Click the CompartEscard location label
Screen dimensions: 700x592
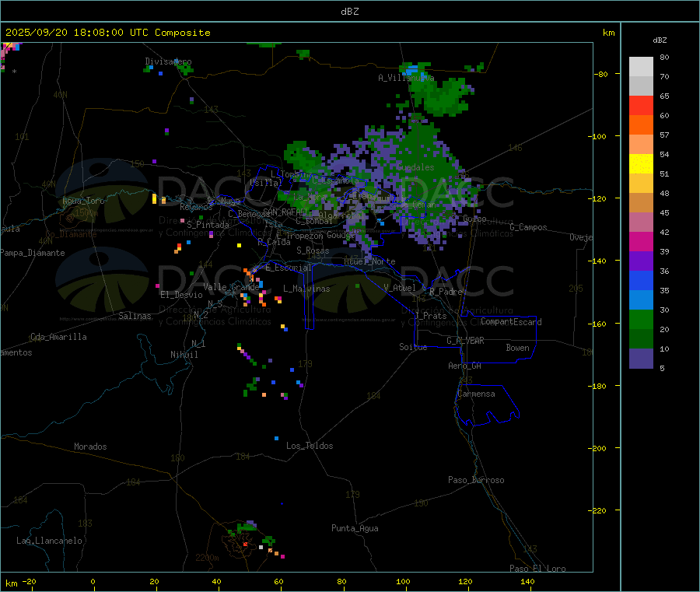pyautogui.click(x=511, y=321)
